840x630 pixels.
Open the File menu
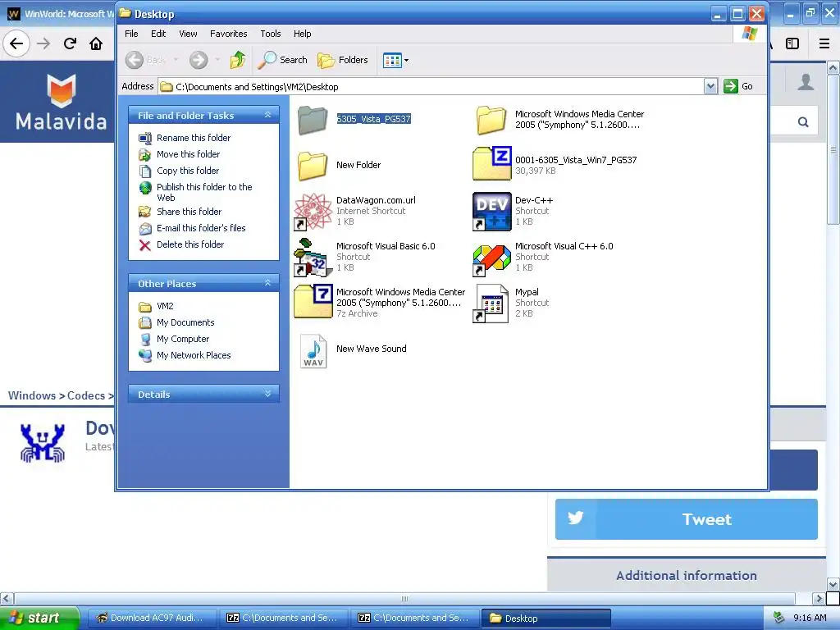[131, 34]
